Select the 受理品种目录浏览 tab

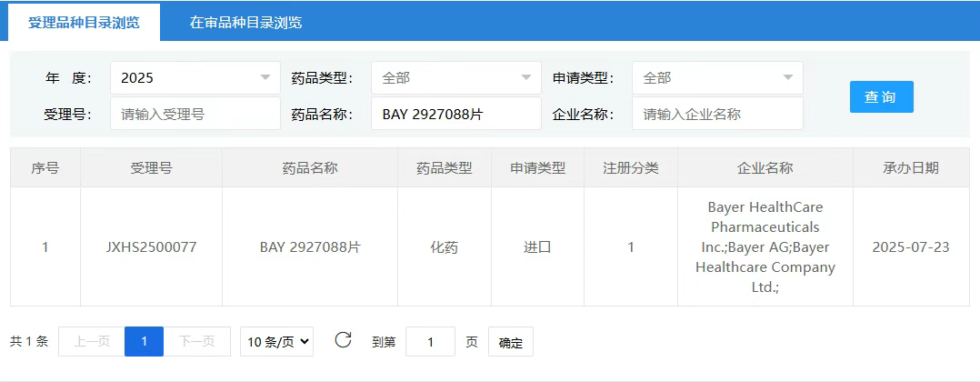click(85, 23)
